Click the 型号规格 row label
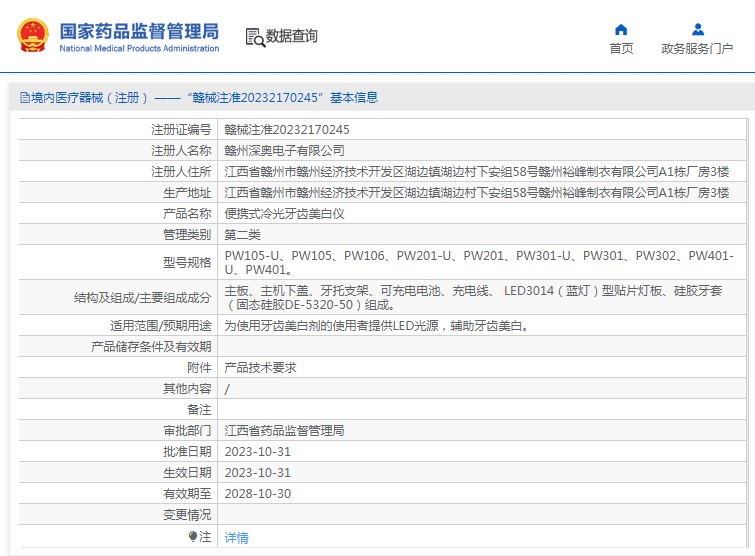This screenshot has width=755, height=556. point(187,262)
